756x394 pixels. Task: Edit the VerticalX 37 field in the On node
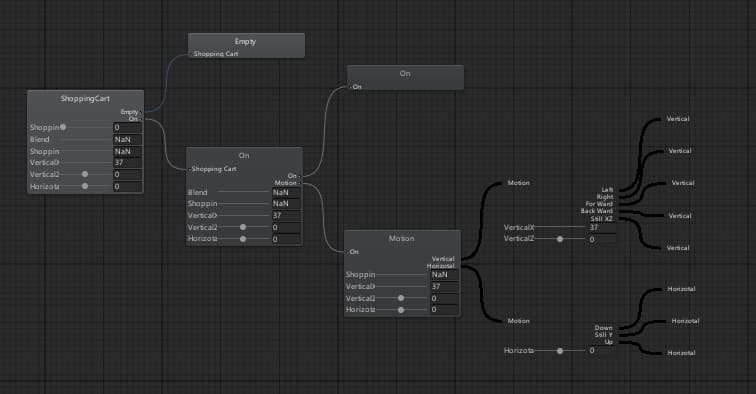pos(285,215)
